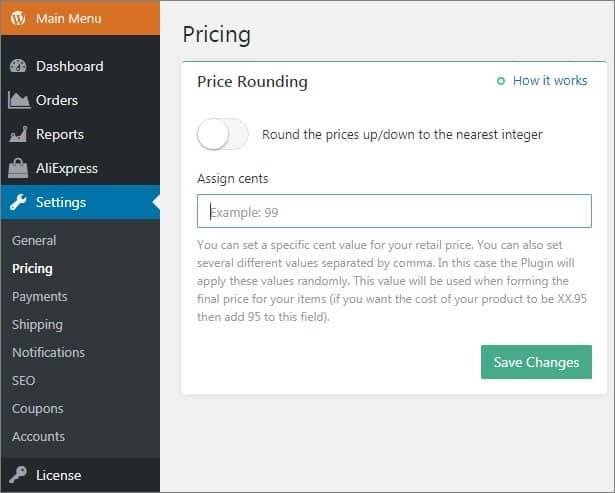Click the AliExpress shopping bag icon
The height and width of the screenshot is (493, 615).
pyautogui.click(x=18, y=168)
